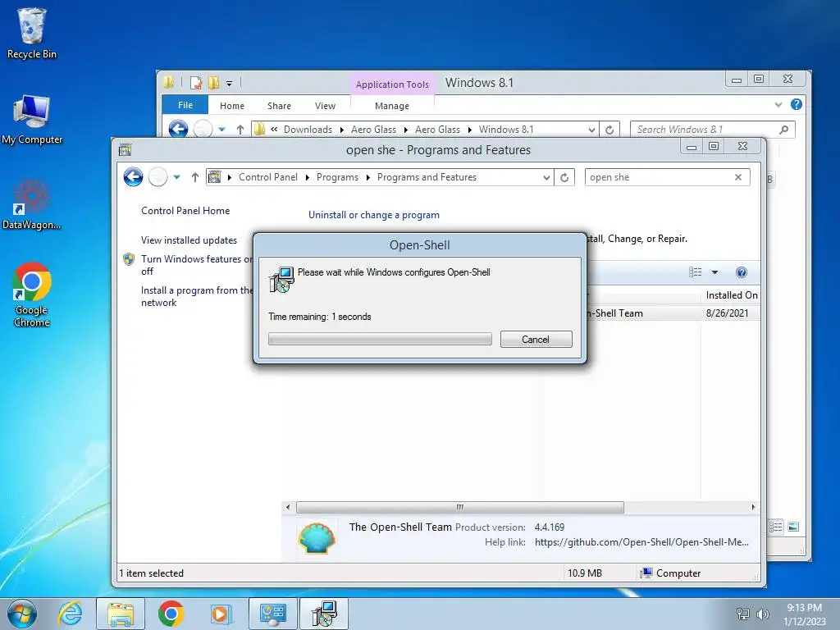
Task: Expand the Programs breadcrumb arrow before Programs and Features
Action: [368, 177]
